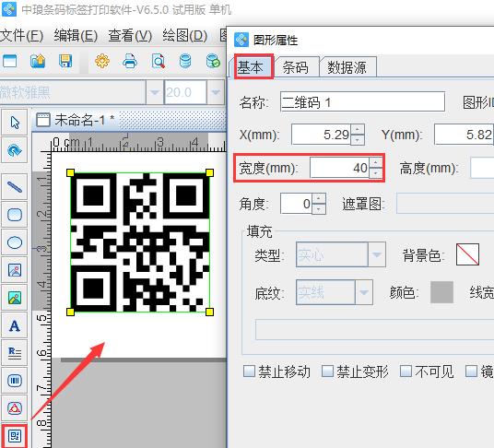Select the blue-framed picture insert tool
The height and width of the screenshot is (448, 494).
15,270
